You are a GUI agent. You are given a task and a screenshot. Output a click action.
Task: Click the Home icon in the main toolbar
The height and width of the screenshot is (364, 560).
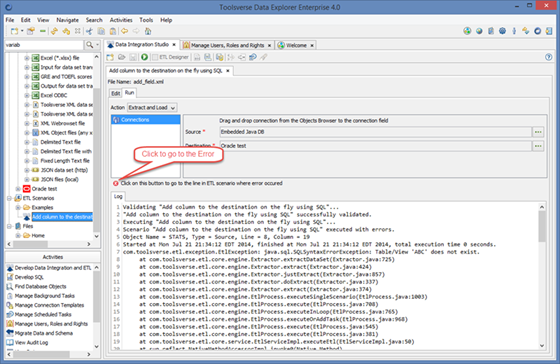click(148, 31)
